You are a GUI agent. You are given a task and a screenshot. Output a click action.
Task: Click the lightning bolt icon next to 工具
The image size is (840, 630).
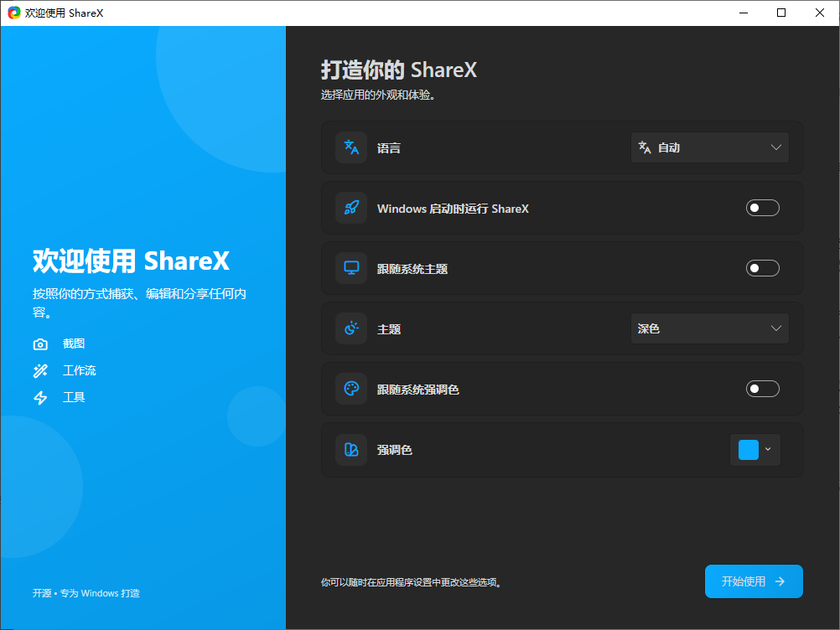(40, 398)
